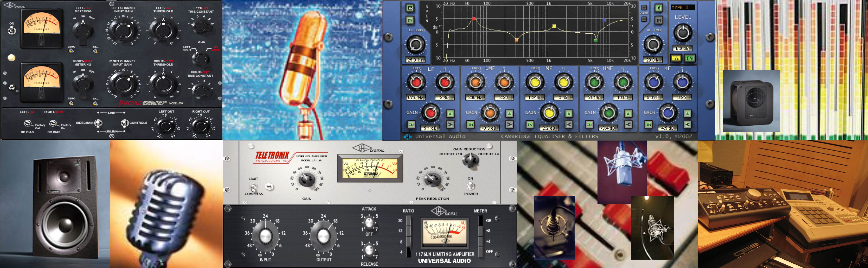Click the Cambridge EQ LC FREQ knob

pyautogui.click(x=416, y=44)
